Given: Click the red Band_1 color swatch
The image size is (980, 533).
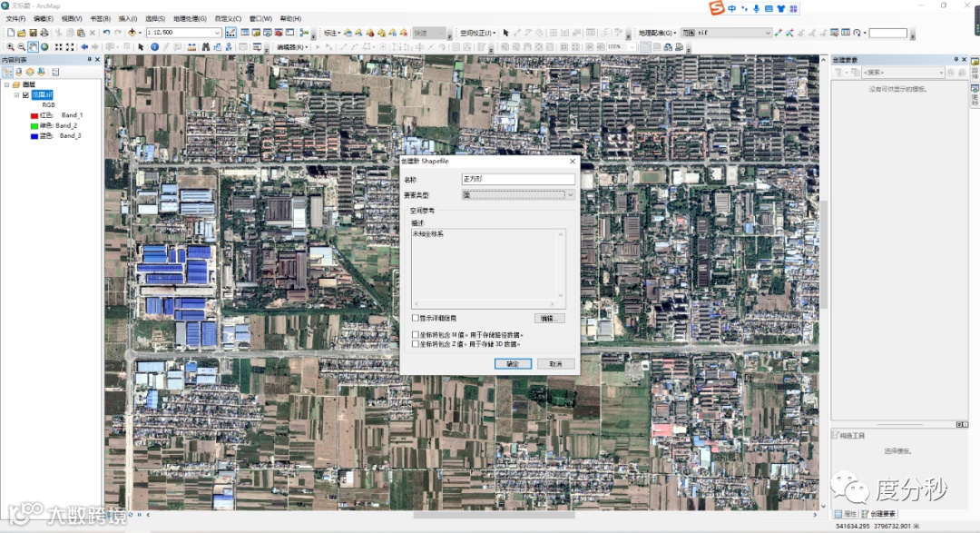Looking at the screenshot, I should click(x=34, y=115).
